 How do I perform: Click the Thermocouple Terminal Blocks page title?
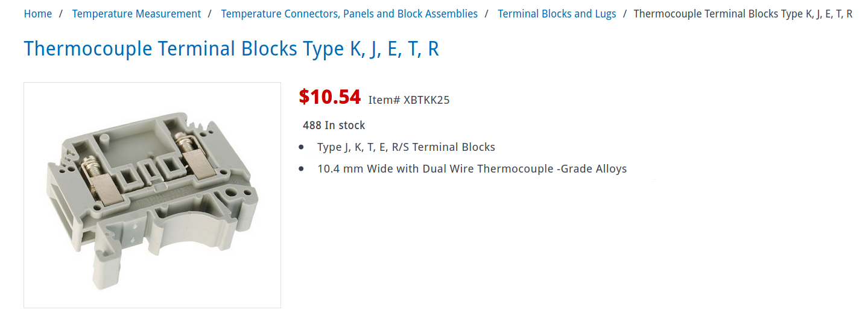[232, 49]
